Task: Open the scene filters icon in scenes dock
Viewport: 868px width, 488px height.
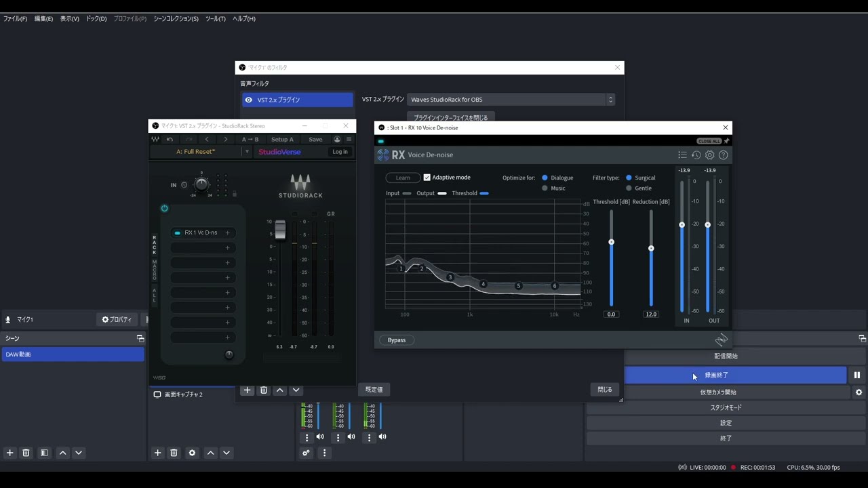Action: [x=44, y=453]
